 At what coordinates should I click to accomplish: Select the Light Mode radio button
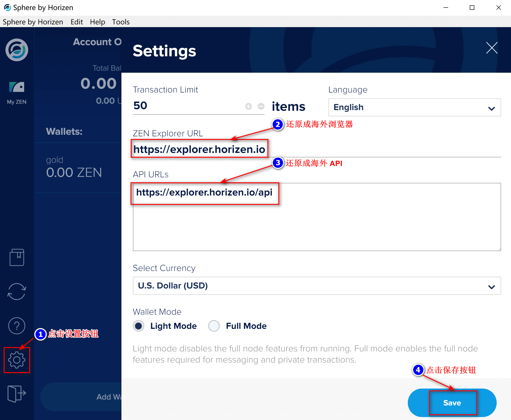pyautogui.click(x=139, y=326)
